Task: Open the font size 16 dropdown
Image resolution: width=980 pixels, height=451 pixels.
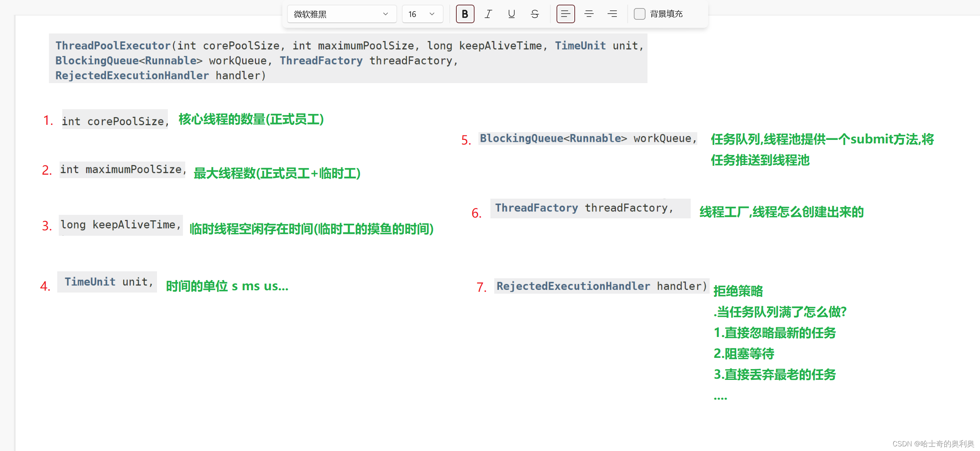Action: pos(422,14)
